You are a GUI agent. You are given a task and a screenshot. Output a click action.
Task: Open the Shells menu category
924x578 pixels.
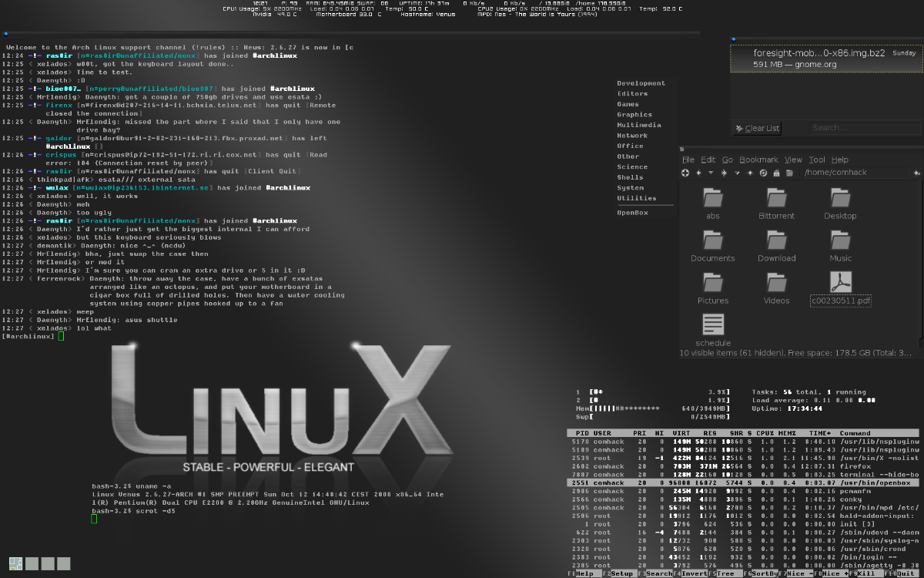tap(630, 177)
